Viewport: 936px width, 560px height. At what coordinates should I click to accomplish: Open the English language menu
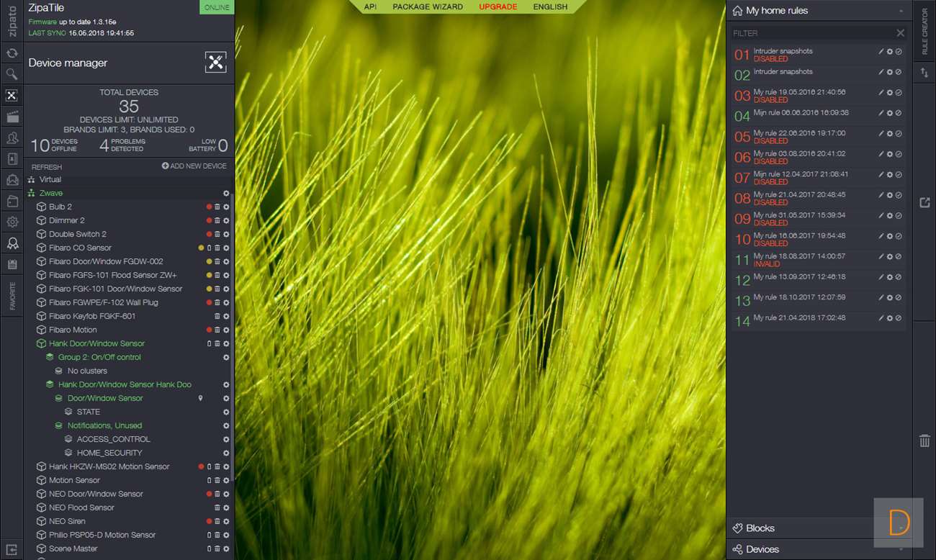coord(550,6)
